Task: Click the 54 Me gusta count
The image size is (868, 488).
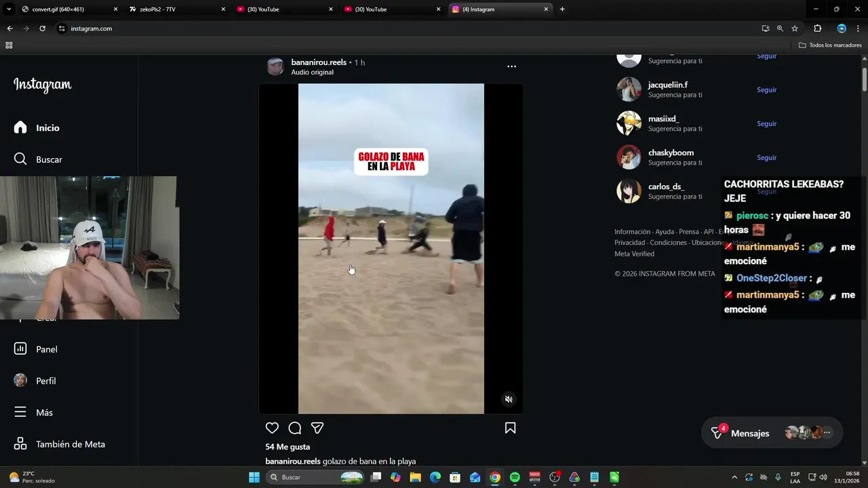Action: point(288,447)
